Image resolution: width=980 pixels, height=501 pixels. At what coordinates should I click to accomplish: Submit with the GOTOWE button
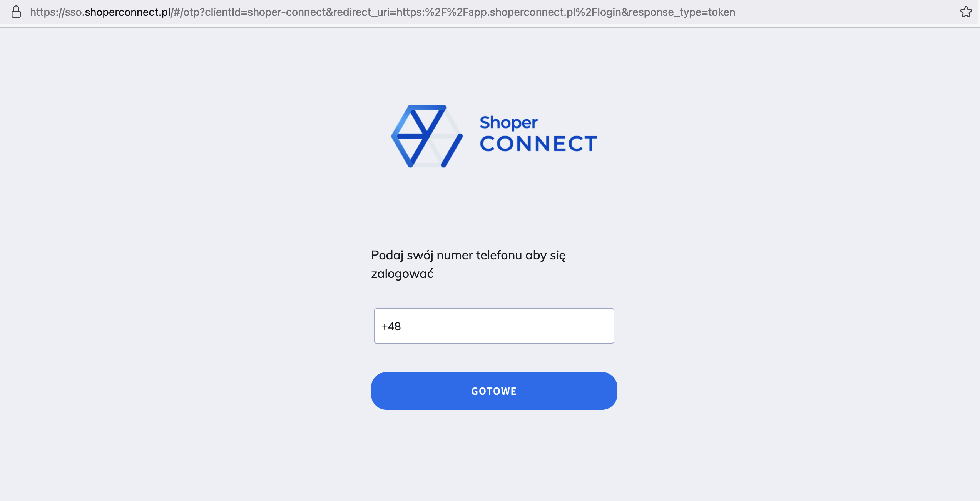[x=494, y=391]
